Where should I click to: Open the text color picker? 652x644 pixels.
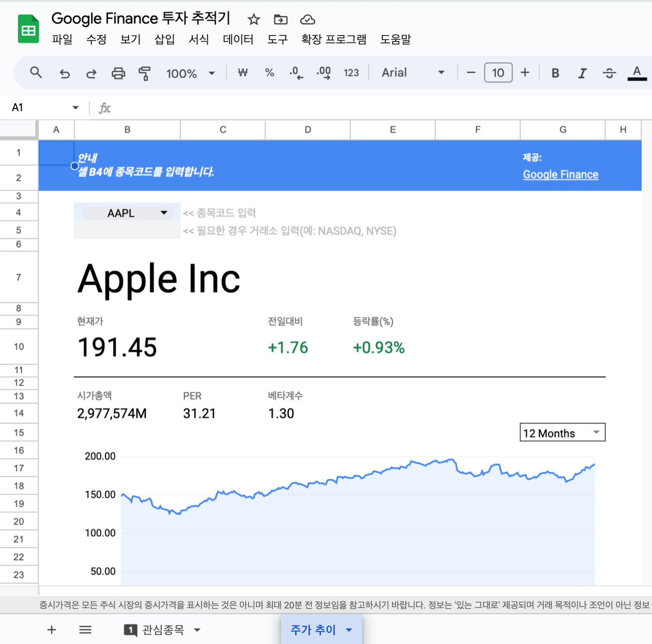(x=637, y=73)
